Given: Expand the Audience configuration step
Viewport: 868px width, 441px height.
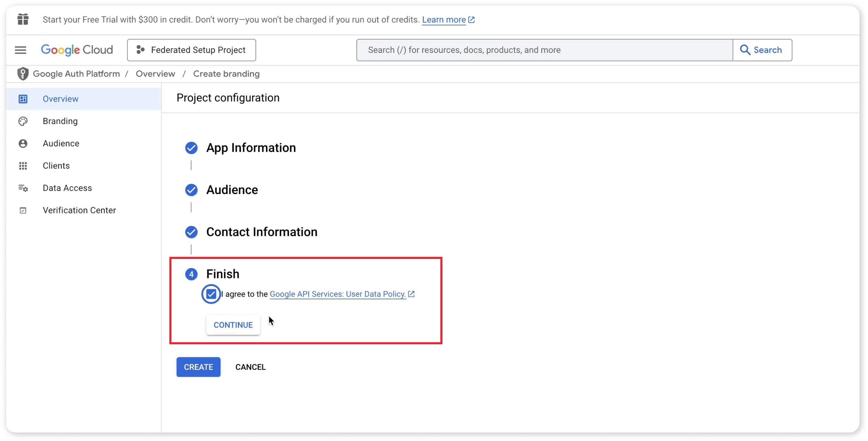Looking at the screenshot, I should [232, 190].
